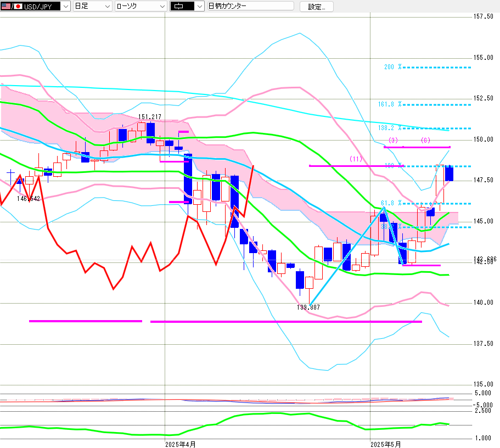Screen dimensions: 500x448
Task: Click the 152.50 price axis label
Action: (x=484, y=98)
